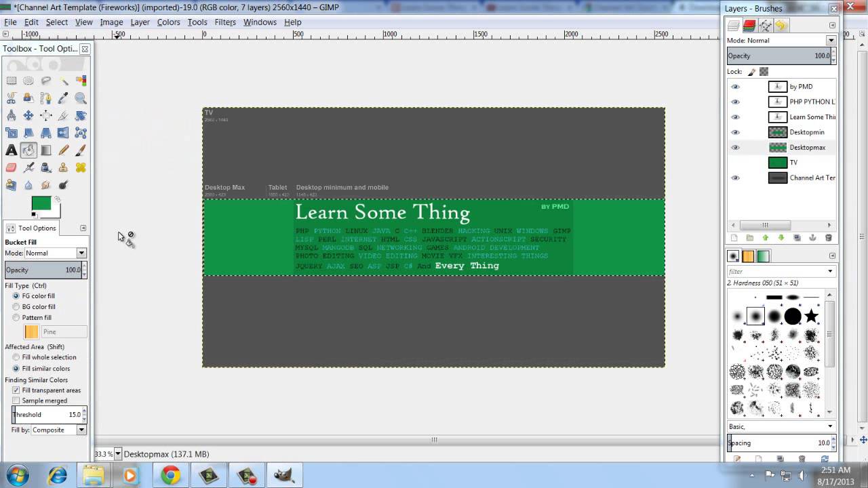Open the Fill by Composite dropdown
Screen dimensions: 868x488
[x=81, y=430]
